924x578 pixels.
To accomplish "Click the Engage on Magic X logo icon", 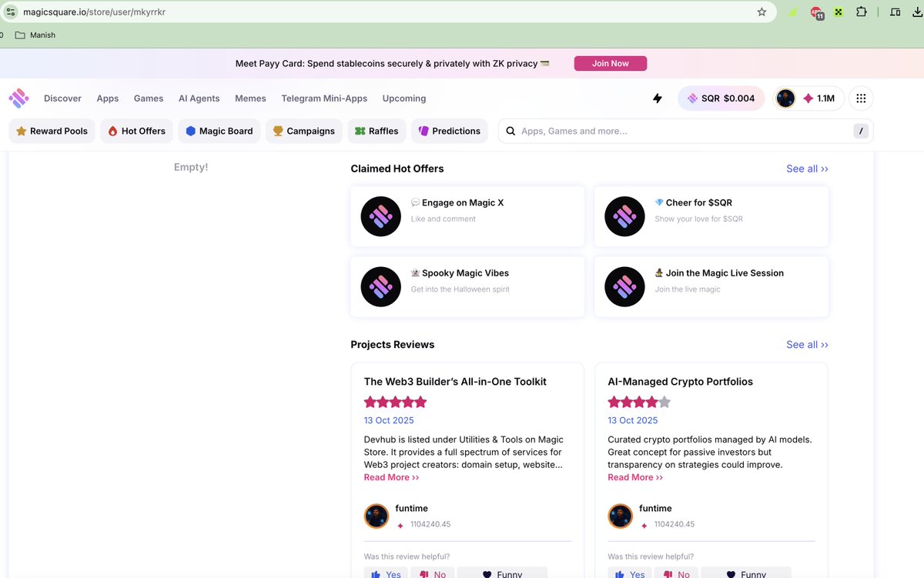I will click(380, 216).
